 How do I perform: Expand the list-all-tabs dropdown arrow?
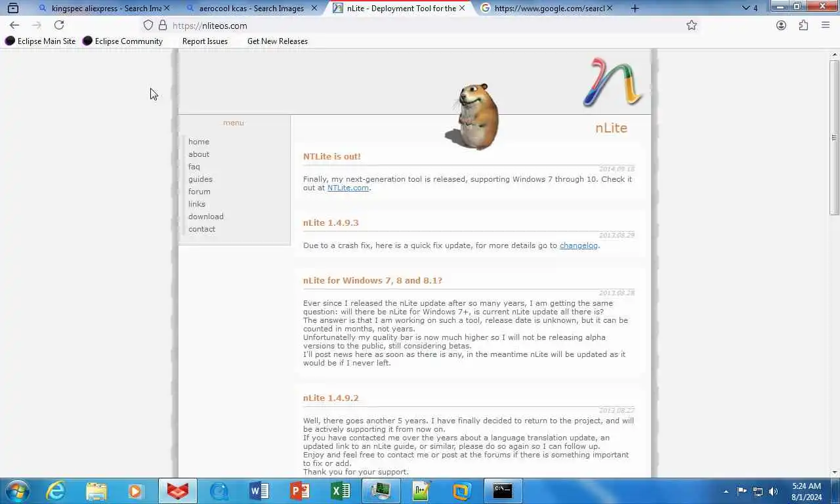coord(746,8)
